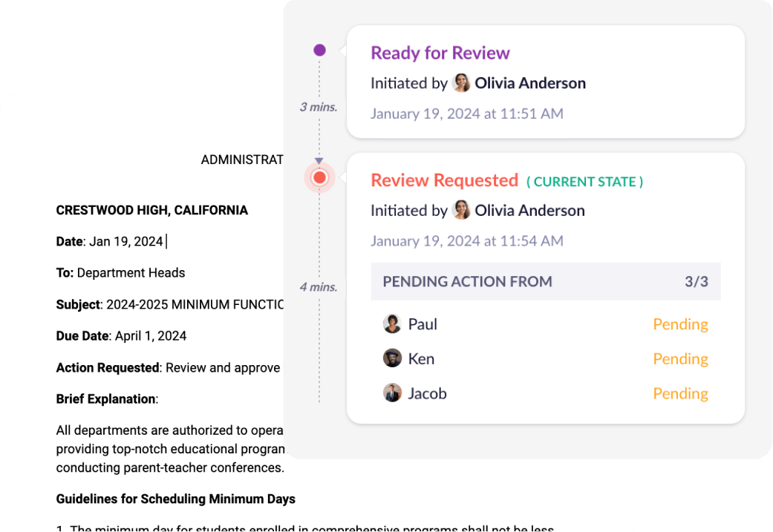773x532 pixels.
Task: Click the CURRENT STATE label
Action: click(585, 182)
